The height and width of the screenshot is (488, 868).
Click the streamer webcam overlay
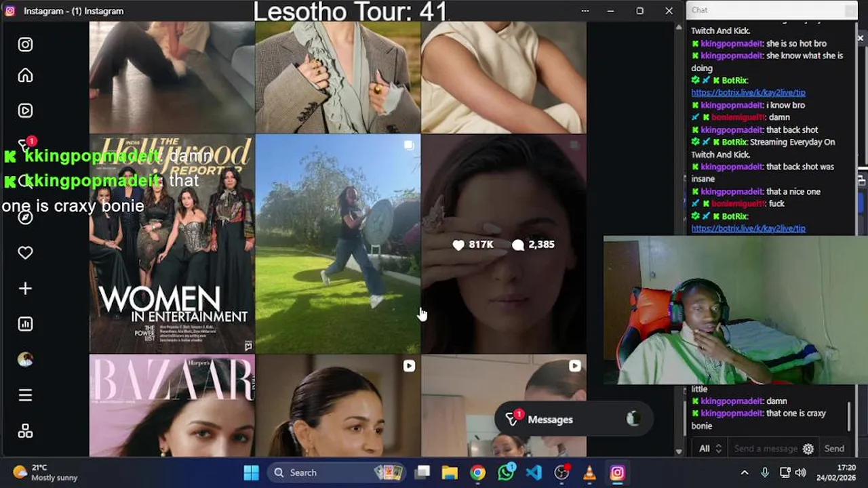tap(736, 310)
